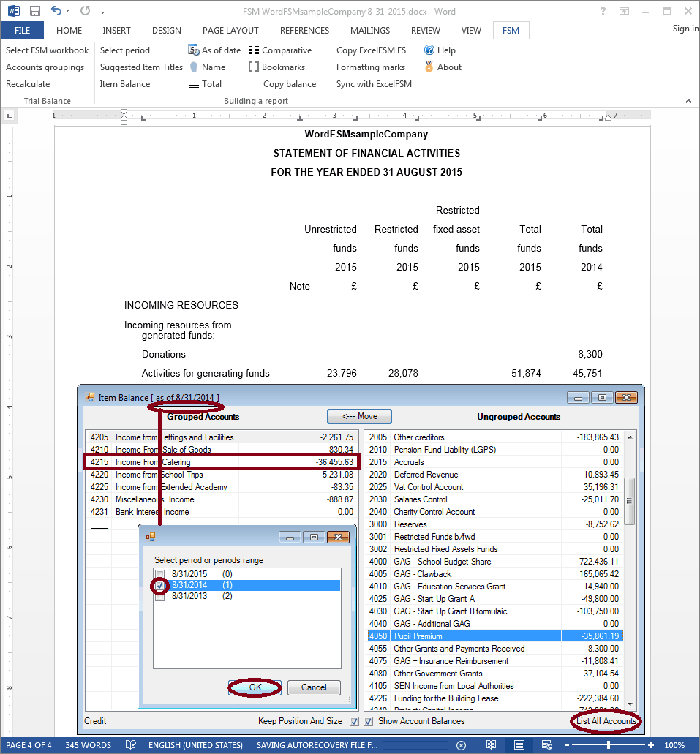Screen dimensions: 700x754
Task: Check the 8/31/2015 period checkbox
Action: pos(160,573)
